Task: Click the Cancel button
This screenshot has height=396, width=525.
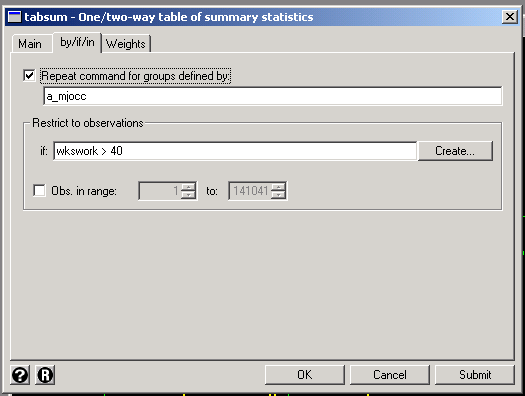Action: (390, 375)
